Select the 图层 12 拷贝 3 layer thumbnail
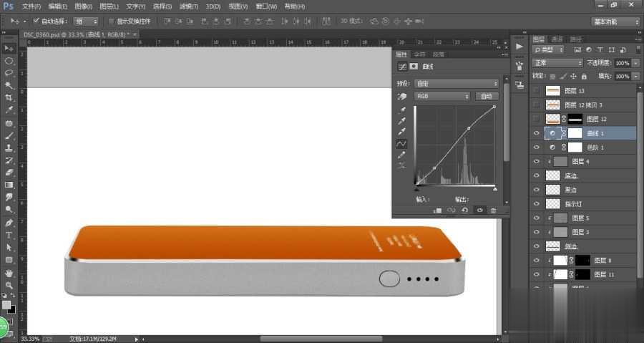This screenshot has width=644, height=343. tap(553, 105)
